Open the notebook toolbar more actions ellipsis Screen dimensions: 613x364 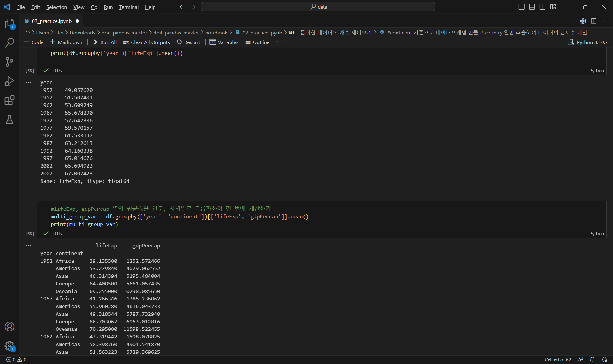pyautogui.click(x=279, y=42)
